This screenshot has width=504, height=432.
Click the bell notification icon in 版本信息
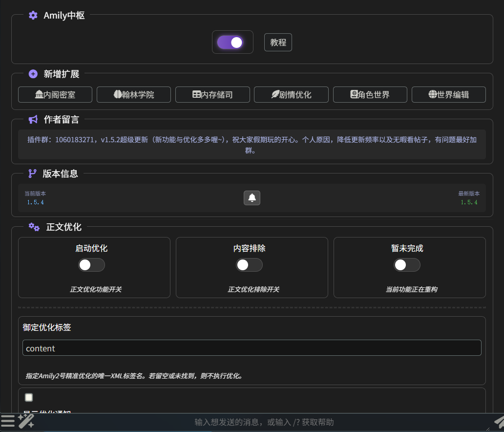pyautogui.click(x=252, y=198)
